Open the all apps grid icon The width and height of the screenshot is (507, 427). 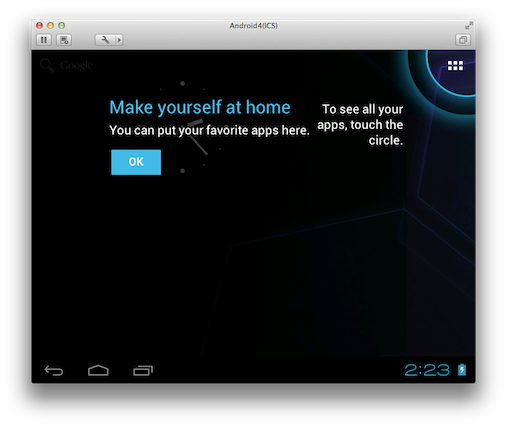point(455,66)
